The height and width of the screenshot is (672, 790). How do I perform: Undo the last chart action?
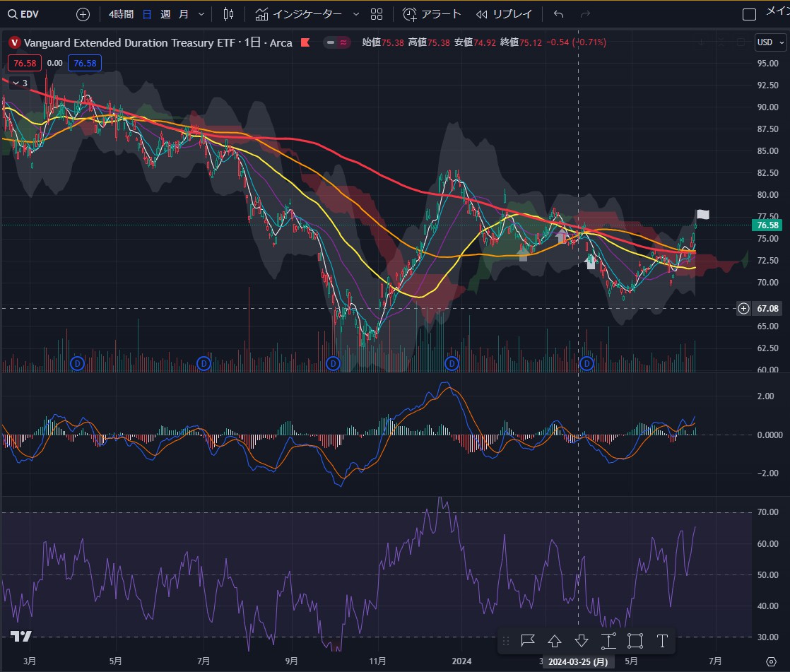point(558,14)
